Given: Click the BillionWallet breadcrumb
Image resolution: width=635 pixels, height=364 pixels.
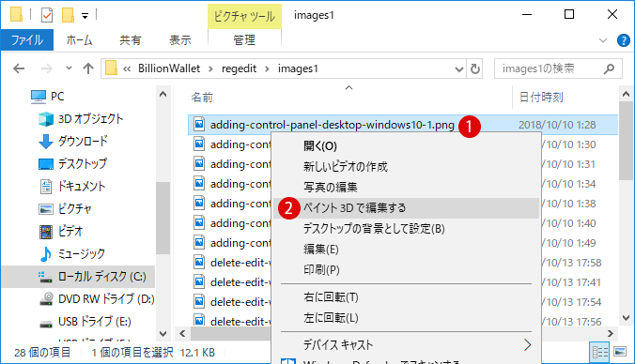Looking at the screenshot, I should tap(169, 68).
